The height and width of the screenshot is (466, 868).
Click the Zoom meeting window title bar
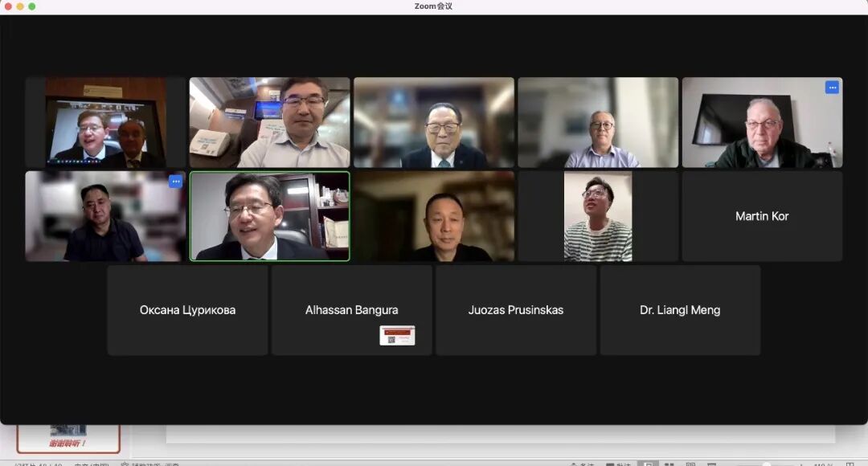click(434, 6)
